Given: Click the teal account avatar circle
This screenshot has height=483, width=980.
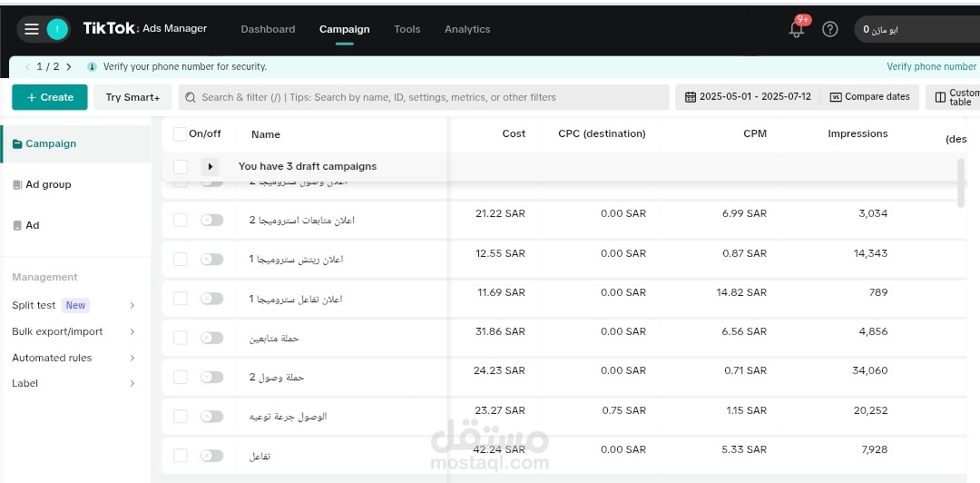Looking at the screenshot, I should tap(57, 29).
